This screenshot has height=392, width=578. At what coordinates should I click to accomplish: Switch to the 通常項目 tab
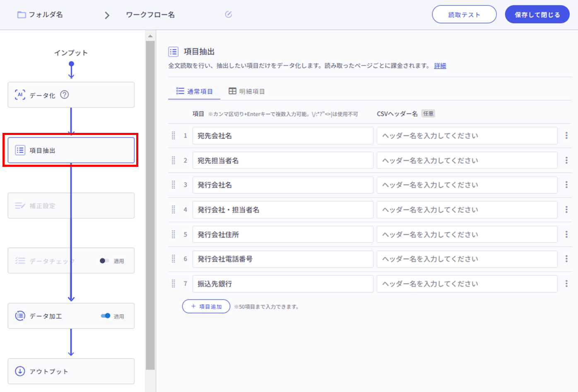pyautogui.click(x=194, y=91)
